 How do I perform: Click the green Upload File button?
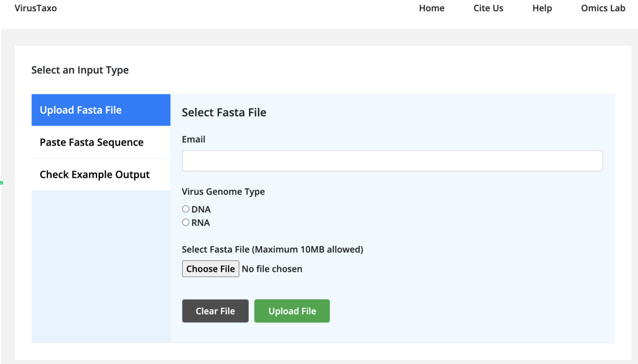coord(292,311)
